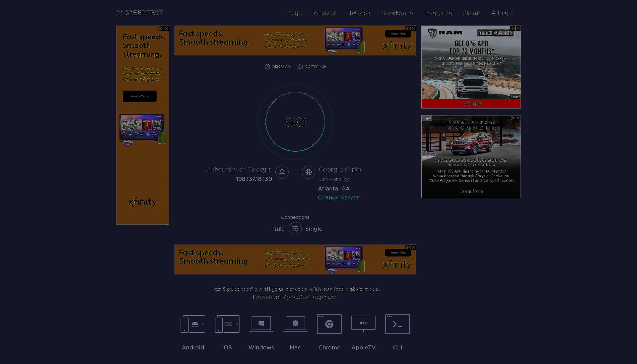Open the About menu
This screenshot has height=364, width=637.
[x=472, y=13]
